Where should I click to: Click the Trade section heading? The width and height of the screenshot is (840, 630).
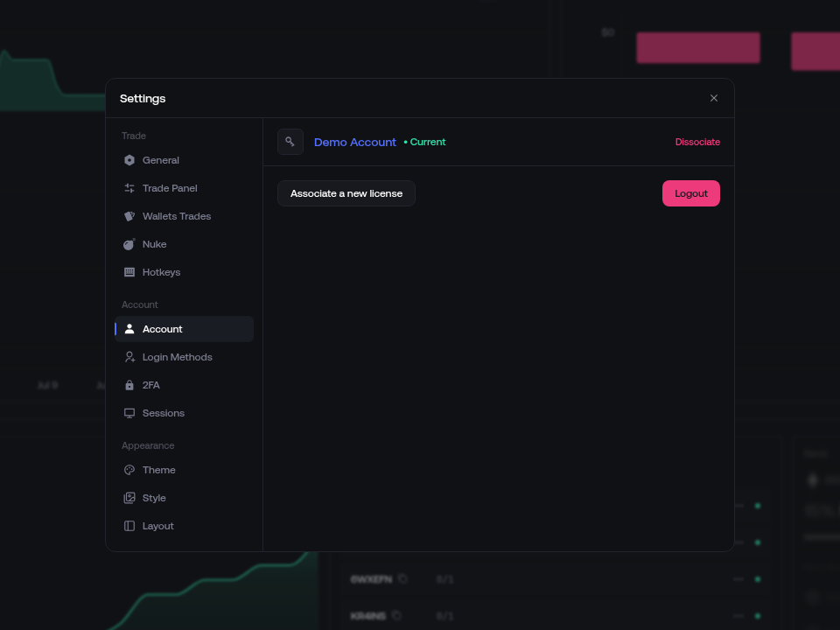(133, 136)
